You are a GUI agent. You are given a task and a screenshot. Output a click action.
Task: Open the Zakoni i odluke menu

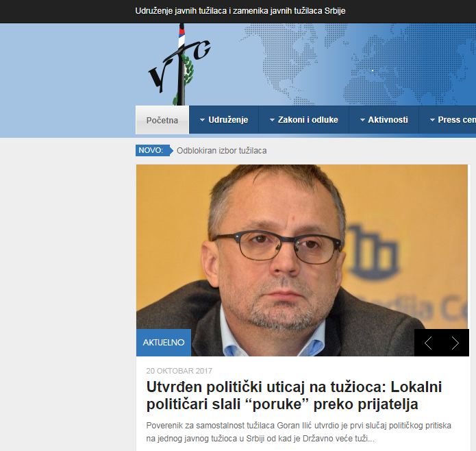click(x=304, y=120)
